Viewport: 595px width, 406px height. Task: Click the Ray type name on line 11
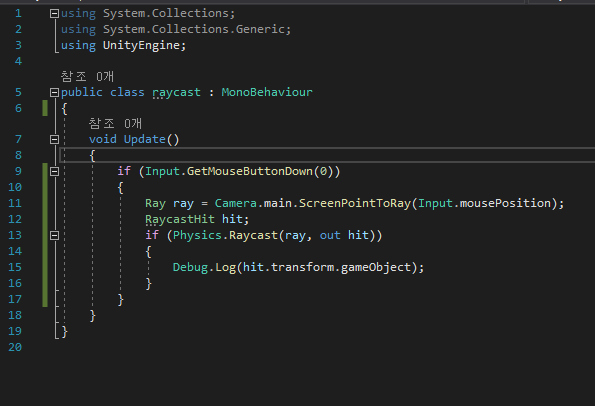(x=155, y=204)
